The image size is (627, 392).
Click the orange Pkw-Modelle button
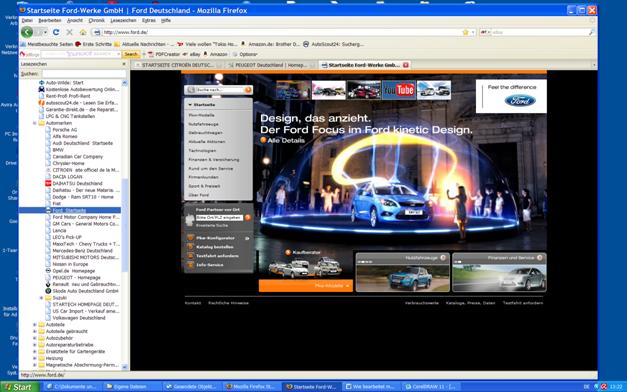[306, 286]
